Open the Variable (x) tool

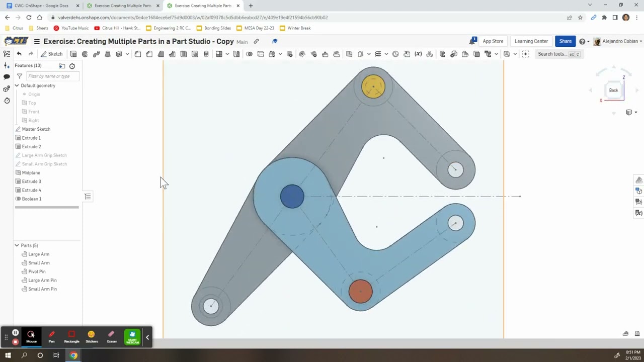(x=418, y=54)
